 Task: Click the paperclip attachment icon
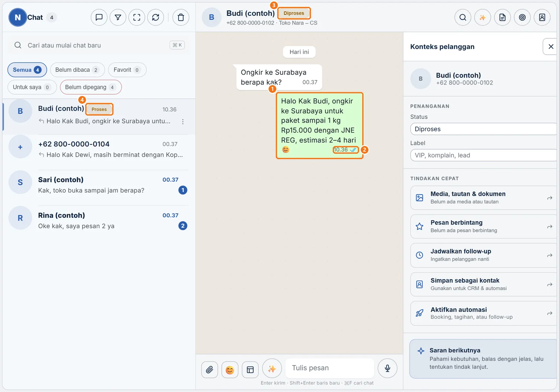(210, 370)
